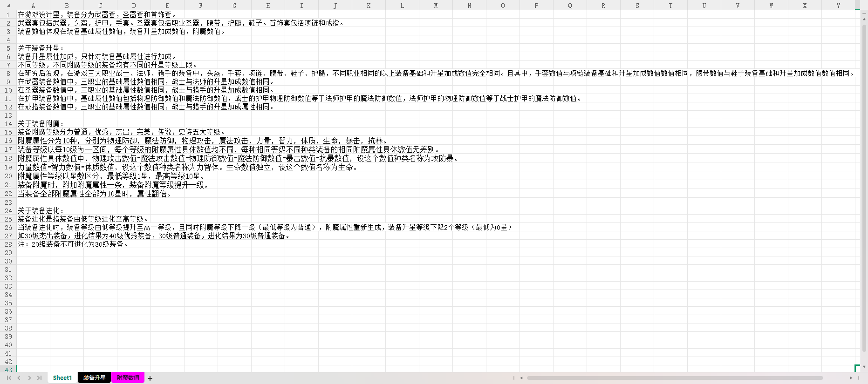This screenshot has width=868, height=384.
Task: Select row 23 header
Action: pos(8,202)
